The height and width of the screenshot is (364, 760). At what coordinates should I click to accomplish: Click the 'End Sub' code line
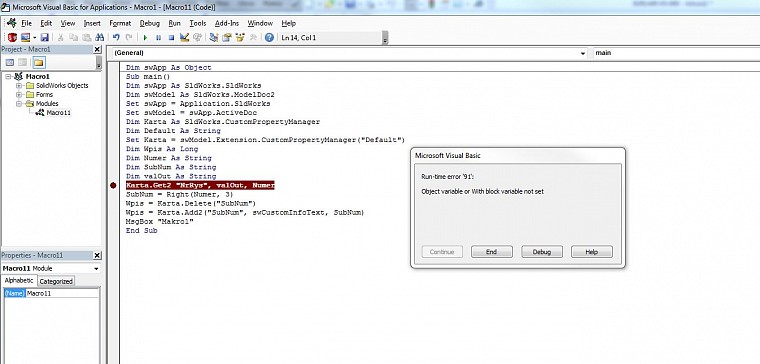click(141, 231)
